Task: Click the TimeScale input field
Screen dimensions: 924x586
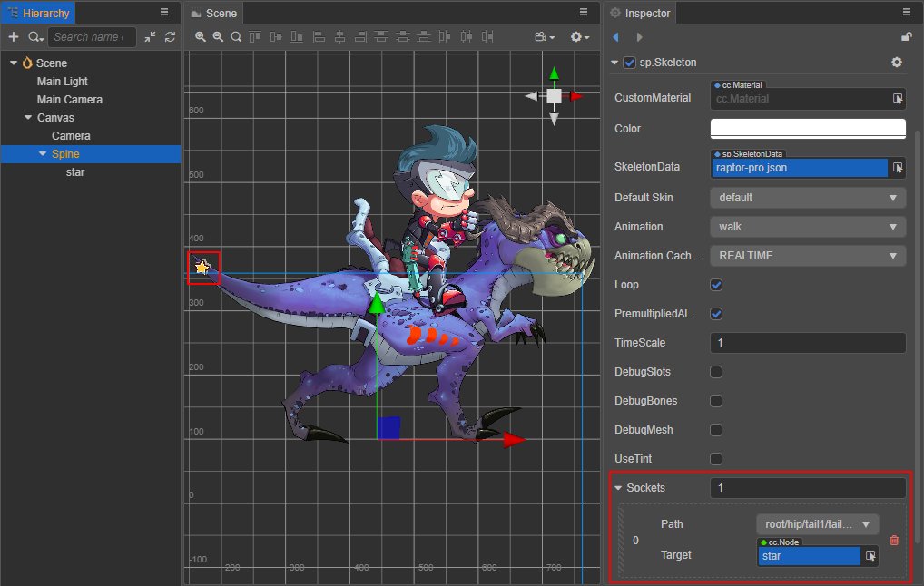Action: tap(808, 342)
